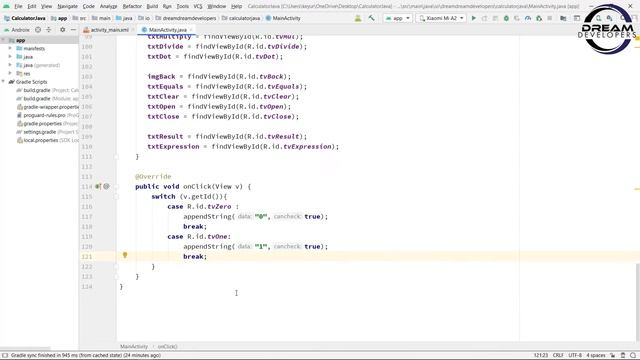Screen dimensions: 640x360
Task: Click the intention light bulb on line 121
Action: (125, 256)
